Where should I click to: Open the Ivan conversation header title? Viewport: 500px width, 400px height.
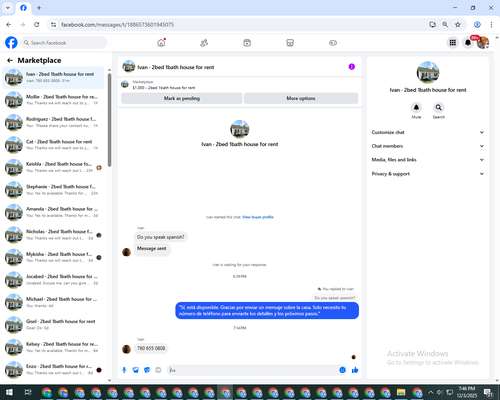coord(176,67)
